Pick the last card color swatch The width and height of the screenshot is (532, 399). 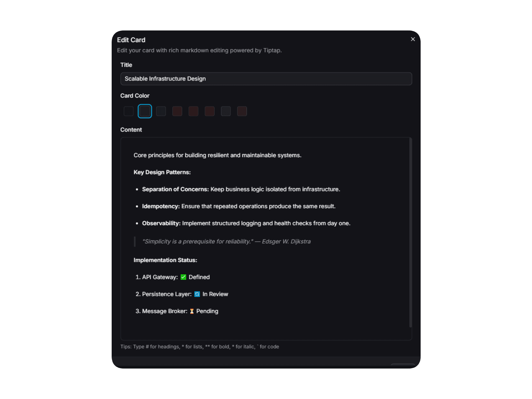tap(242, 111)
